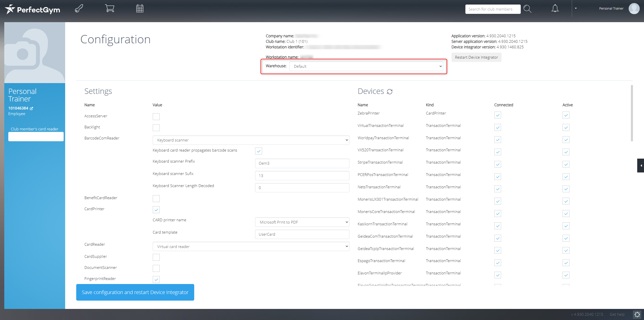Click the Keyboard scanner Prefix field
The height and width of the screenshot is (320, 644).
(302, 163)
